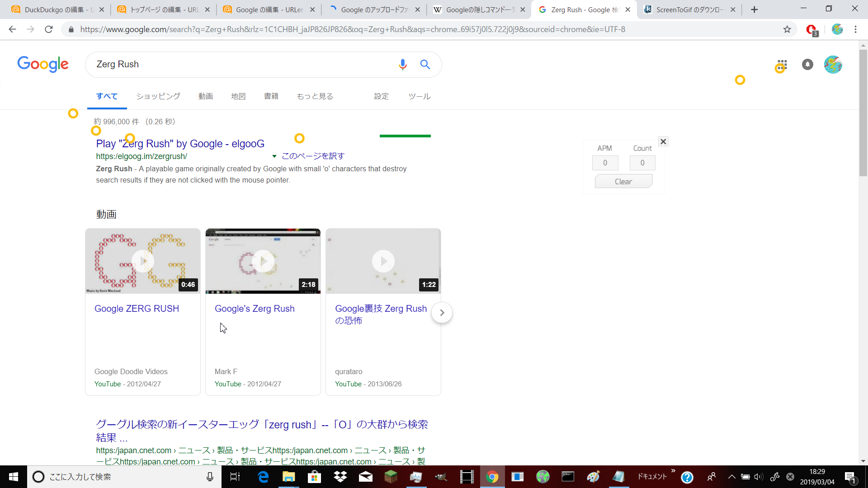Switch to DuckDuckgo の編集 tab

58,9
